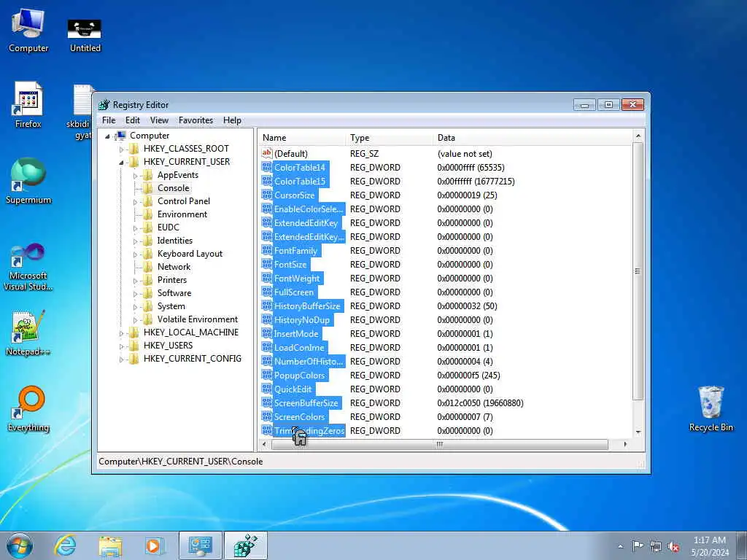Expand the AppEvents key
The height and width of the screenshot is (560, 747).
click(x=135, y=176)
